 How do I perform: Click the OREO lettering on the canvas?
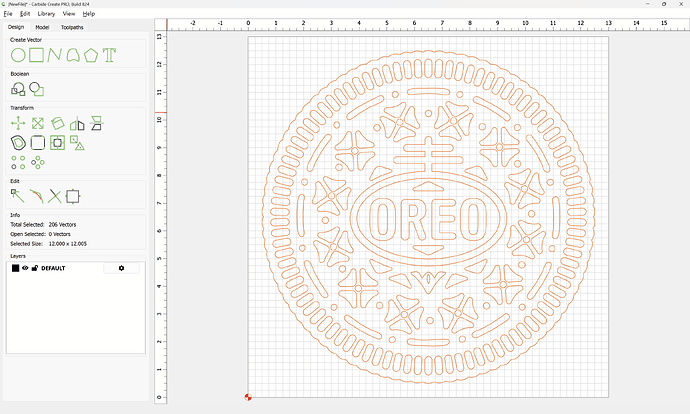(x=427, y=217)
